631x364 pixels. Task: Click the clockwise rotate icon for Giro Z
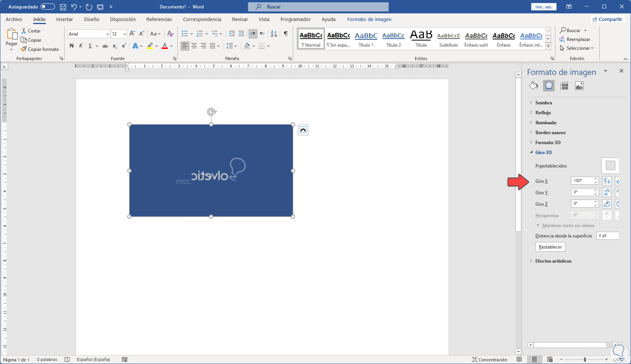point(607,204)
